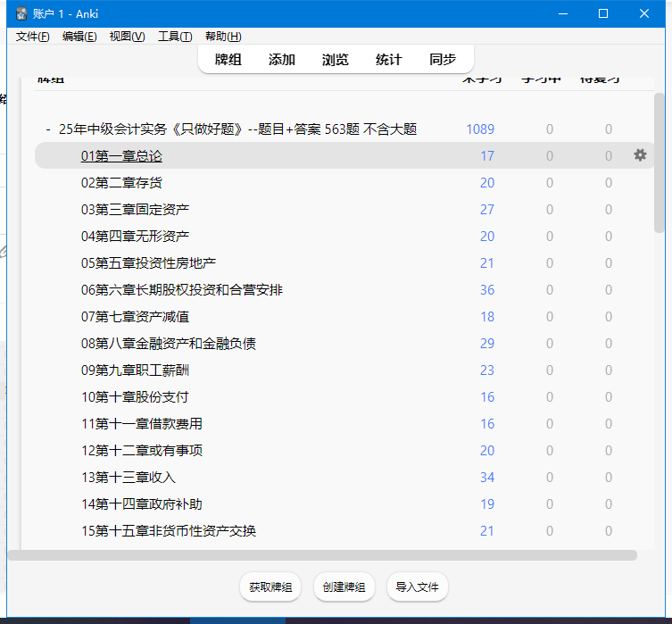The height and width of the screenshot is (624, 672).
Task: Open deck 03第三章固定资产
Action: pyautogui.click(x=135, y=210)
